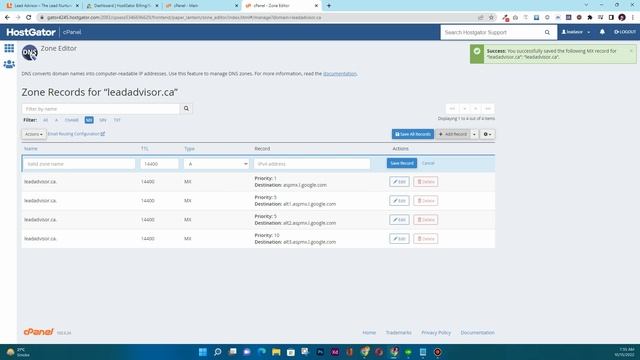
Task: Open the footer Home link
Action: click(369, 333)
